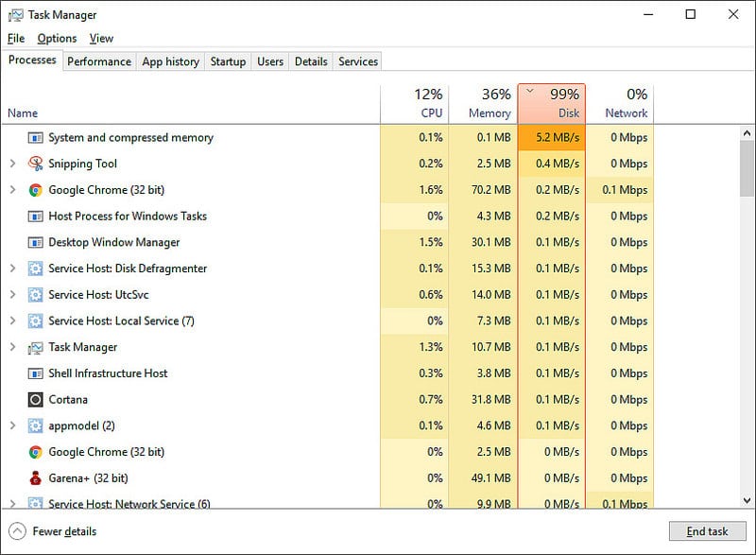Click the Chrome icon with 2.5 MB memory
The width and height of the screenshot is (756, 555).
[35, 452]
